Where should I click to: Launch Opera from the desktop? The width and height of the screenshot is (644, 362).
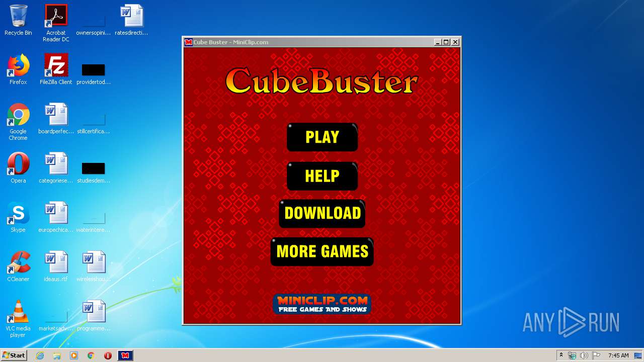pyautogui.click(x=18, y=168)
